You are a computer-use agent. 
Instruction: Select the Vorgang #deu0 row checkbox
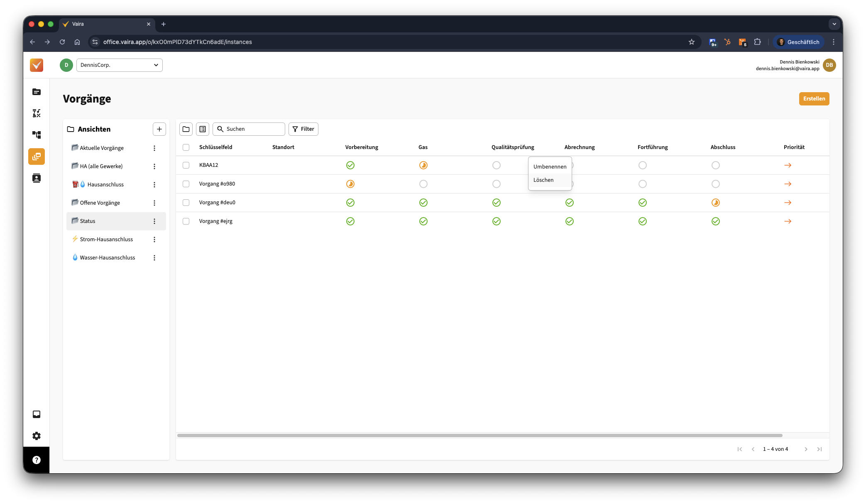coord(186,203)
